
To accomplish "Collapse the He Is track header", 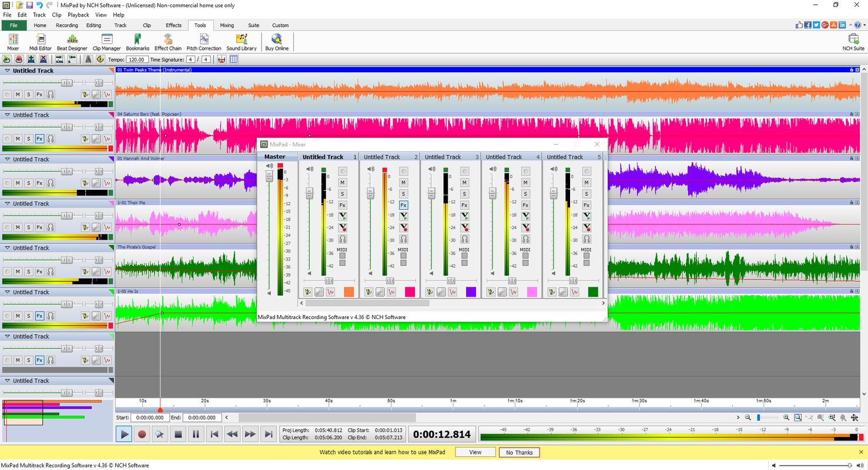I will [8, 292].
